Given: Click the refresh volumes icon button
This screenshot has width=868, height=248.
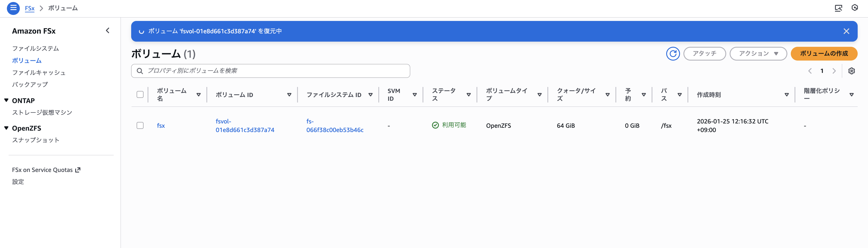Looking at the screenshot, I should [x=673, y=54].
